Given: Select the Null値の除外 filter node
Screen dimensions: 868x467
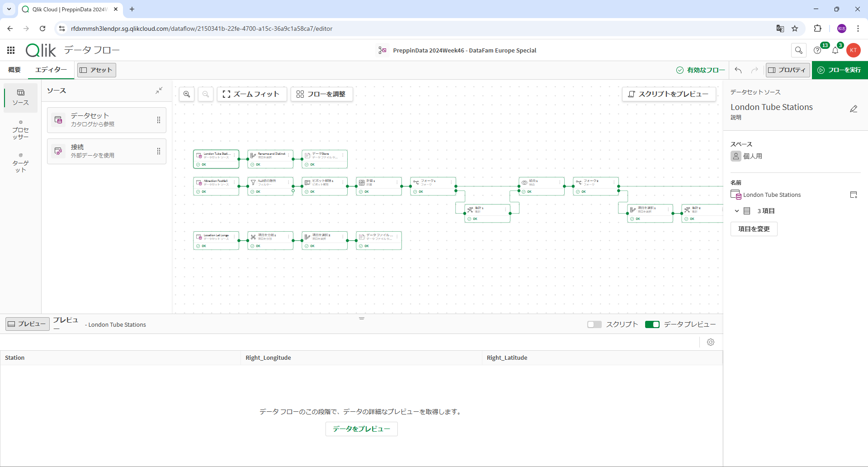Looking at the screenshot, I should click(270, 186).
